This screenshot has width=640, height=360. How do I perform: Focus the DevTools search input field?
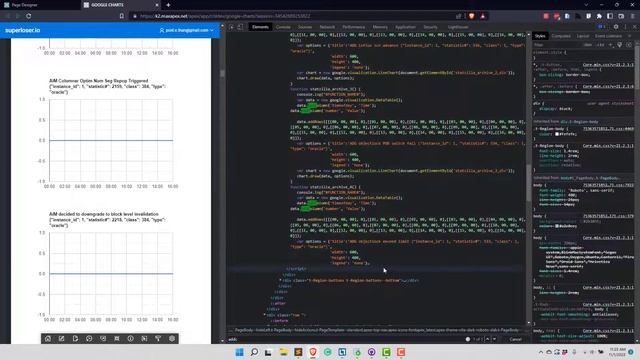pyautogui.click(x=345, y=339)
